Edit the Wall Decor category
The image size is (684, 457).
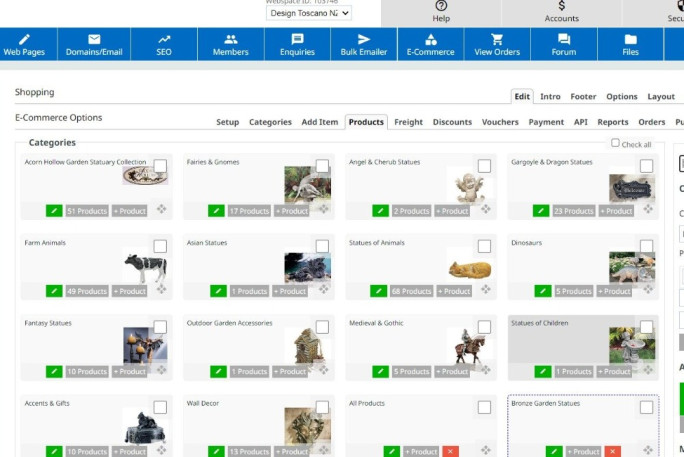tap(216, 451)
